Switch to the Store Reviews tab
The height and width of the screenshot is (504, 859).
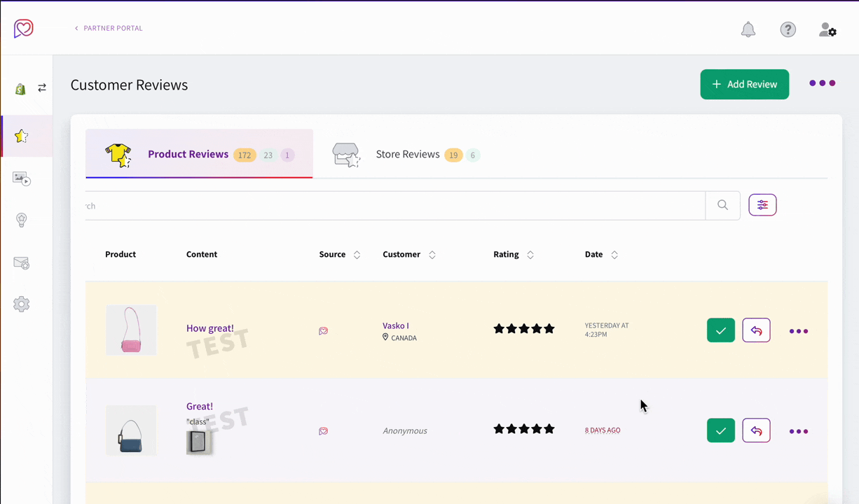(x=406, y=155)
